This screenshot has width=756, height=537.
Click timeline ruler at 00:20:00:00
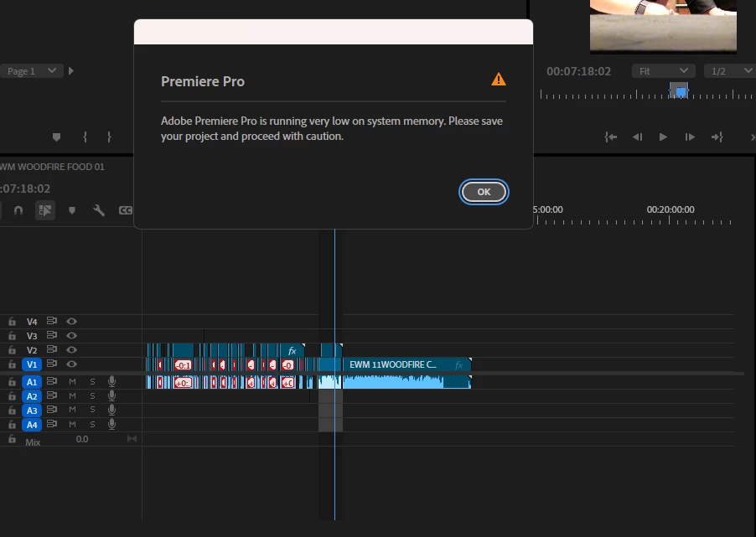click(671, 209)
